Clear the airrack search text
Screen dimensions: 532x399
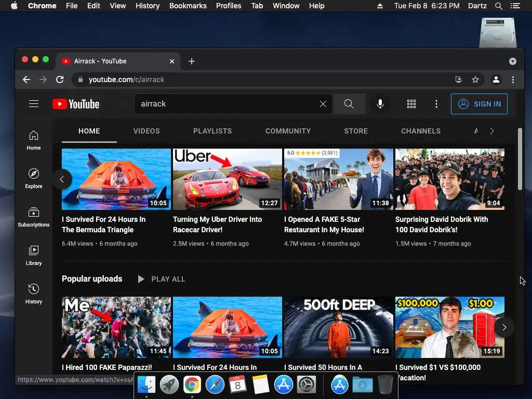[323, 104]
